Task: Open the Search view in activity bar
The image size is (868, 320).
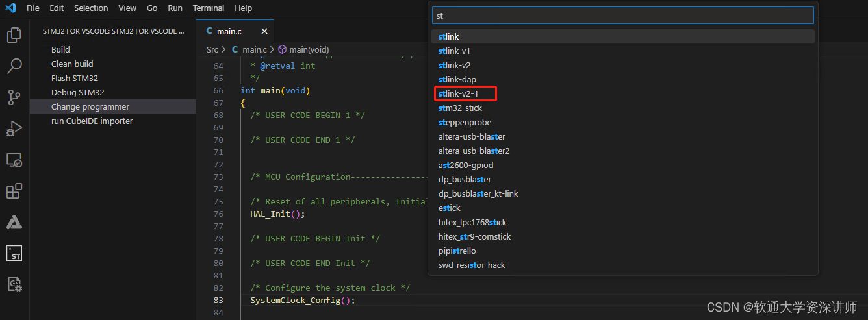Action: 14,66
